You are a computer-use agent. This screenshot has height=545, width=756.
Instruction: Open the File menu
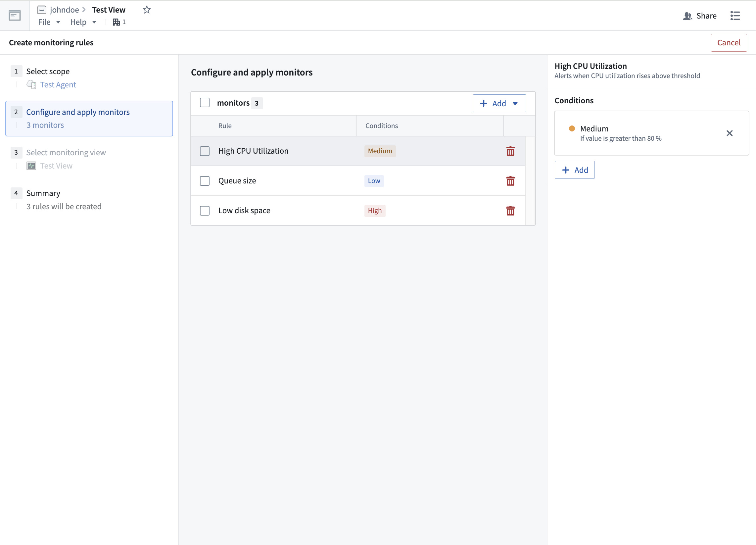click(x=49, y=22)
